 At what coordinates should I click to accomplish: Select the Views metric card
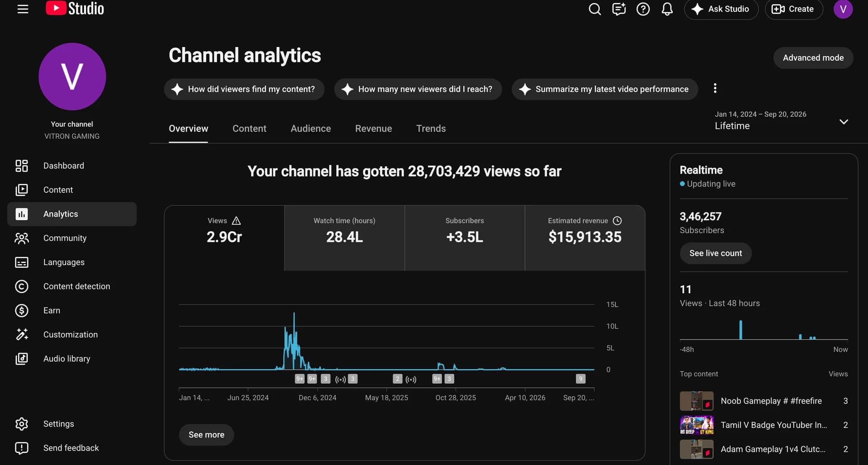(224, 238)
